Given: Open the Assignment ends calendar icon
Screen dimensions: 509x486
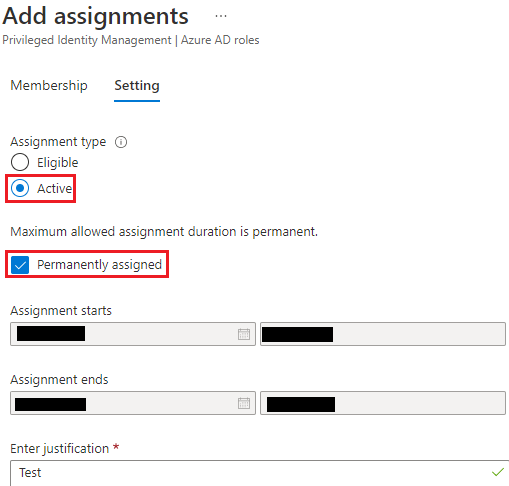Looking at the screenshot, I should [244, 403].
